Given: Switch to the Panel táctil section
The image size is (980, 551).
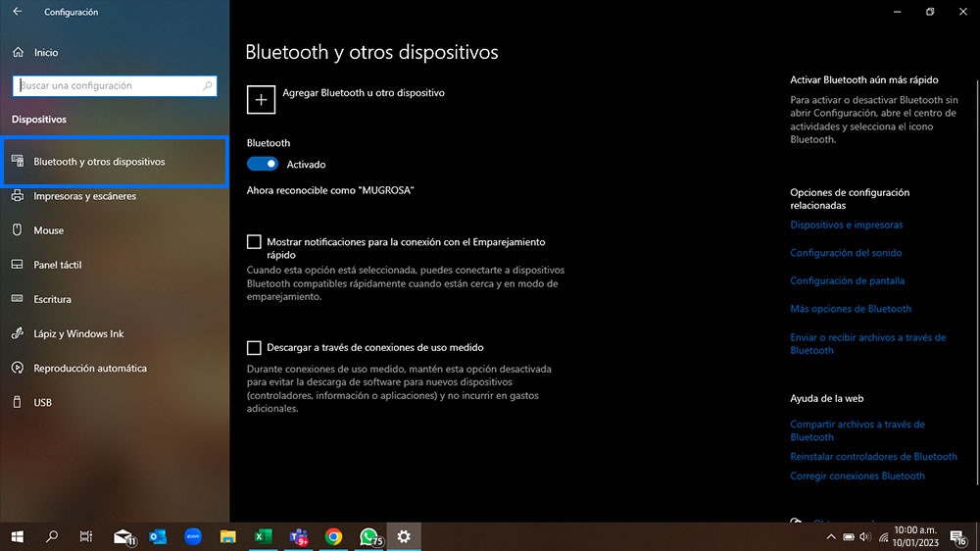Looking at the screenshot, I should point(57,265).
